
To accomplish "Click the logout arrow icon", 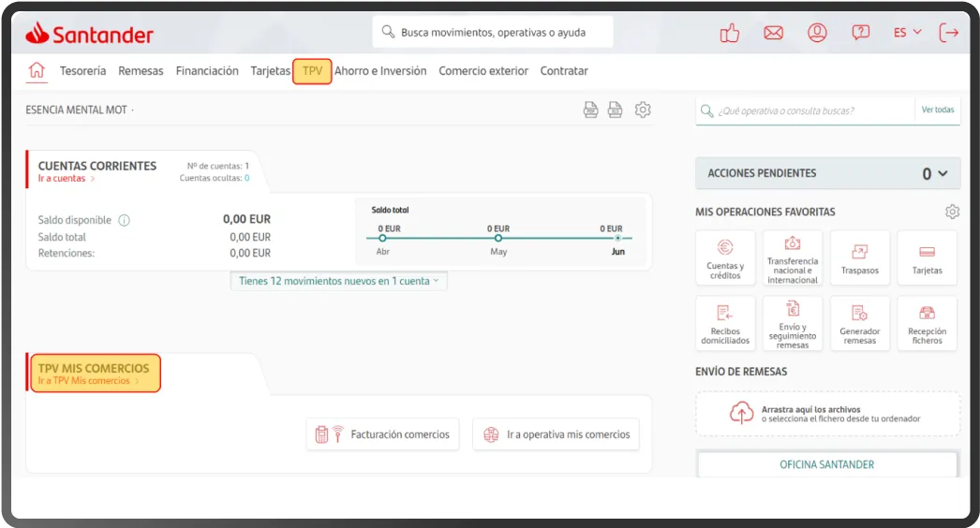I will (949, 33).
